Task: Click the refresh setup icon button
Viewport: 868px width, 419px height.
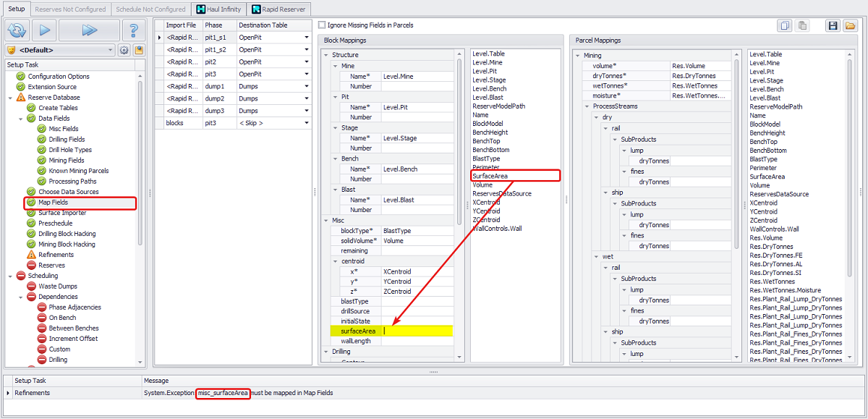Action: tap(17, 30)
